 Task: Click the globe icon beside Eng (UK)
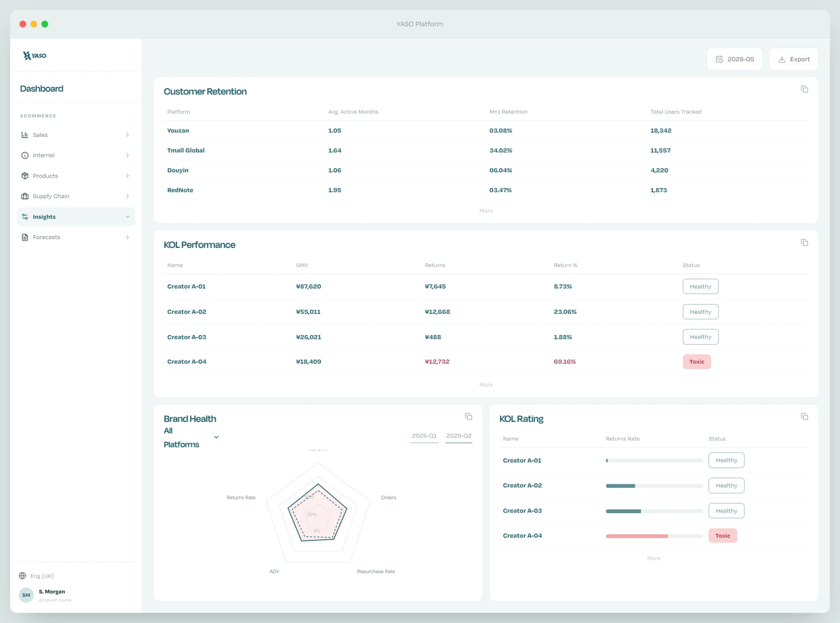[x=22, y=576]
